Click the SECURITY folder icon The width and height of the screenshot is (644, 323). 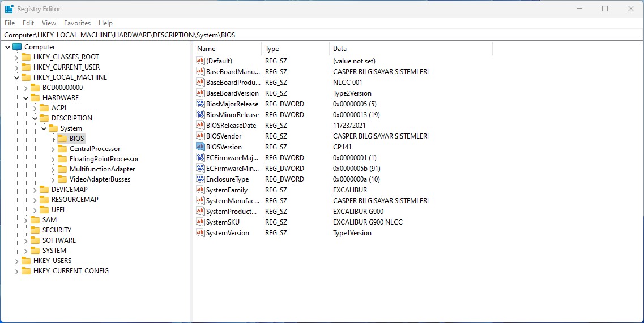point(35,230)
